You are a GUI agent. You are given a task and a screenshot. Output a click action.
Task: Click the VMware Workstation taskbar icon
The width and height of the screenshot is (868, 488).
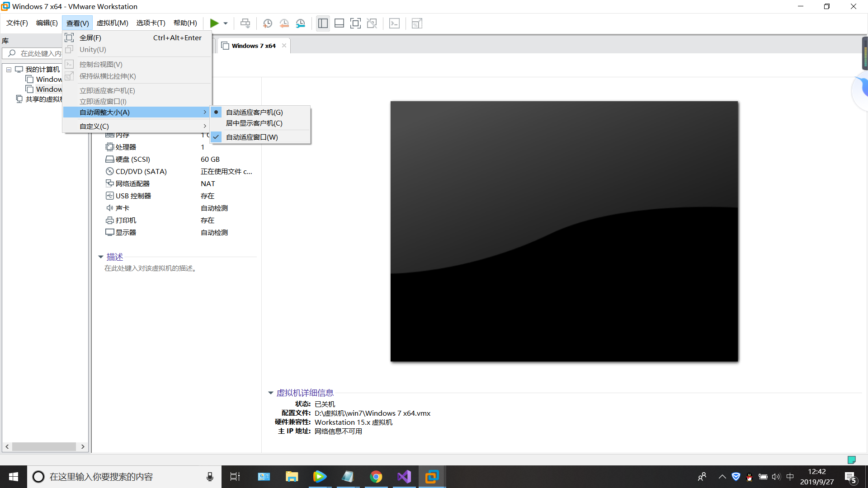tap(432, 477)
